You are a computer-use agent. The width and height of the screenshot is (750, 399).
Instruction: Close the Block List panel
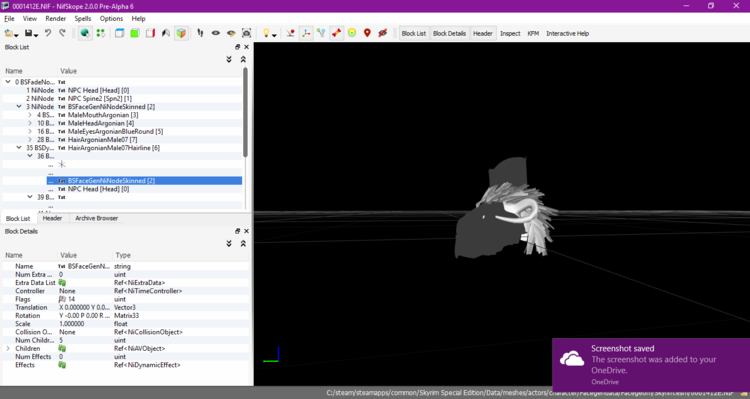tap(246, 47)
